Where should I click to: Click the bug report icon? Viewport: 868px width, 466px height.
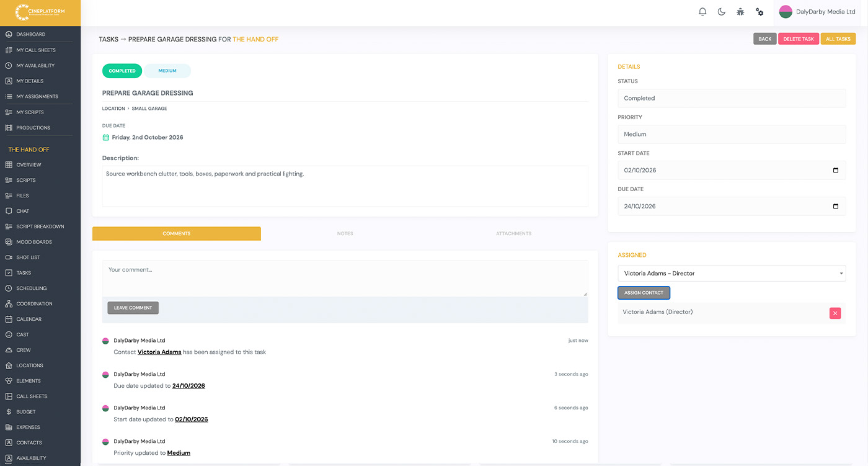point(740,12)
